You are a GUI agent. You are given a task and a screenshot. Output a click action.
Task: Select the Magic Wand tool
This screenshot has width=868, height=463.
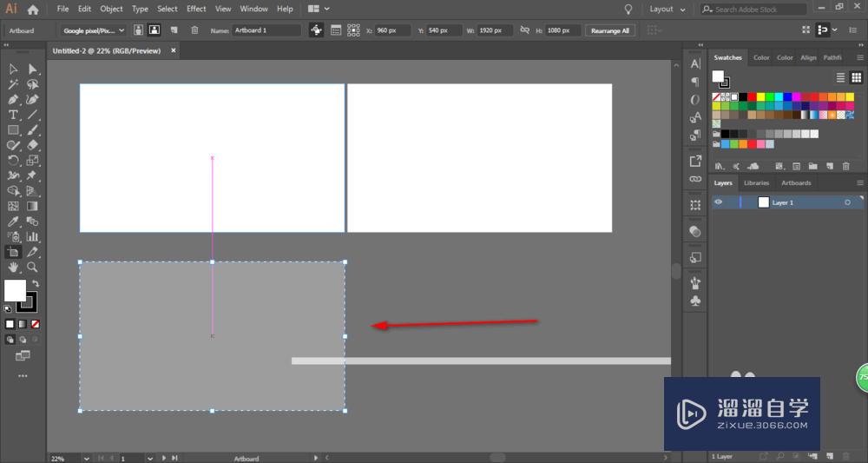(x=13, y=84)
